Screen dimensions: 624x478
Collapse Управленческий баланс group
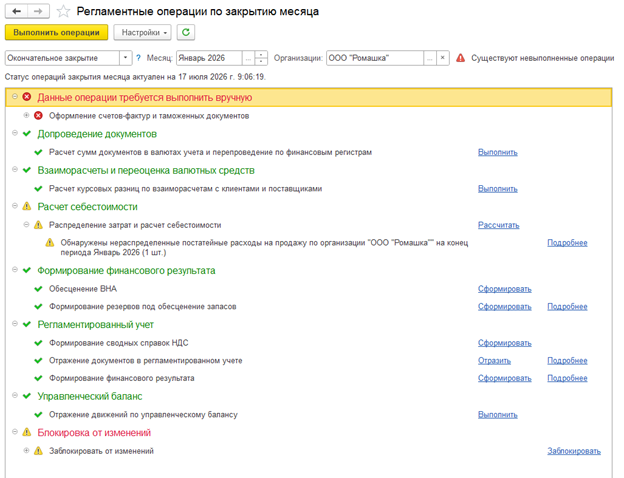tap(15, 396)
